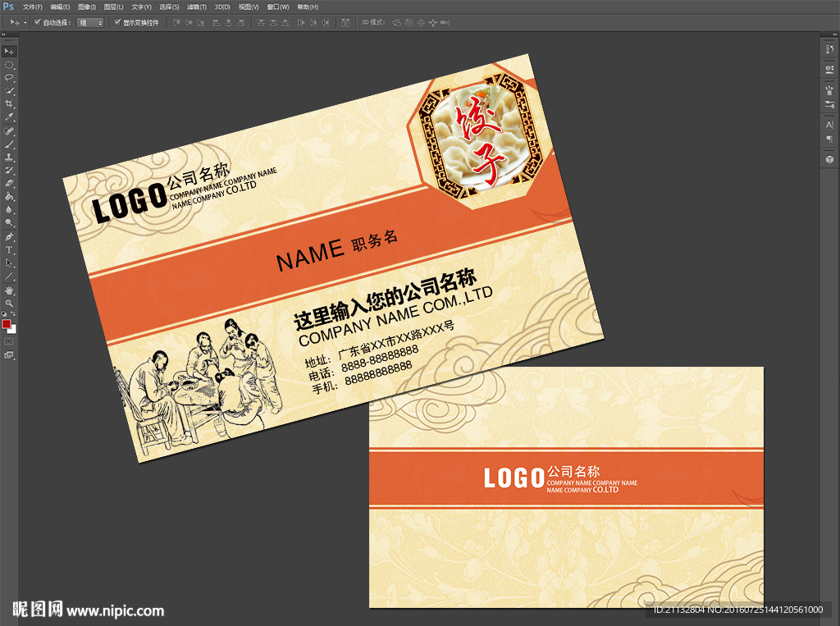Click NAME 职务名 text on the card
840x626 pixels.
click(337, 249)
